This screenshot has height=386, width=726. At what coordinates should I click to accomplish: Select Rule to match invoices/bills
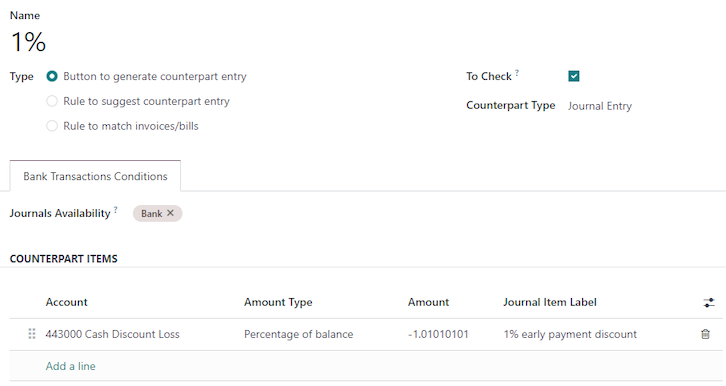(x=52, y=126)
